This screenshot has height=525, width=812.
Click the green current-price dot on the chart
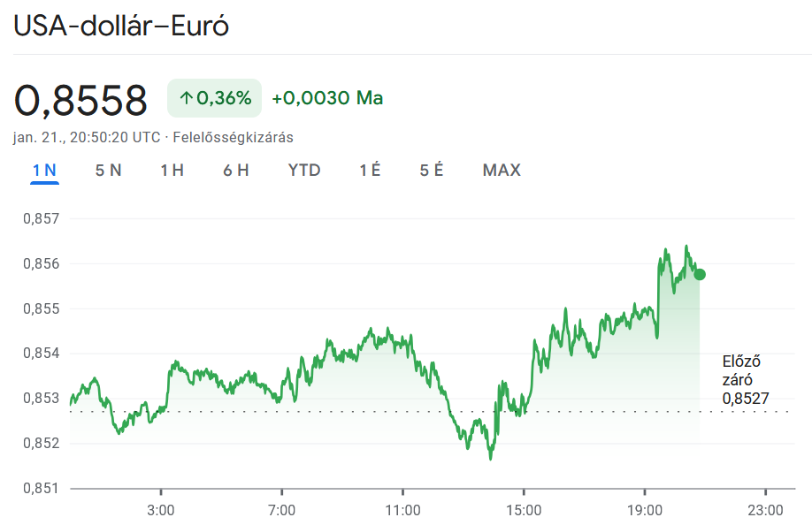click(700, 274)
